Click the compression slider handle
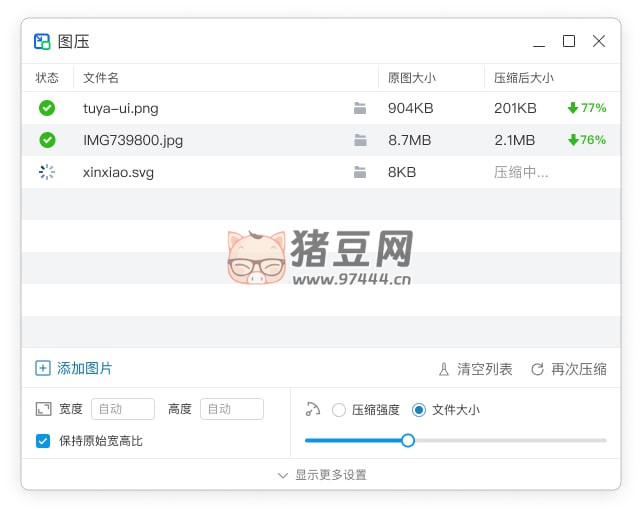This screenshot has height=514, width=642. coord(408,440)
